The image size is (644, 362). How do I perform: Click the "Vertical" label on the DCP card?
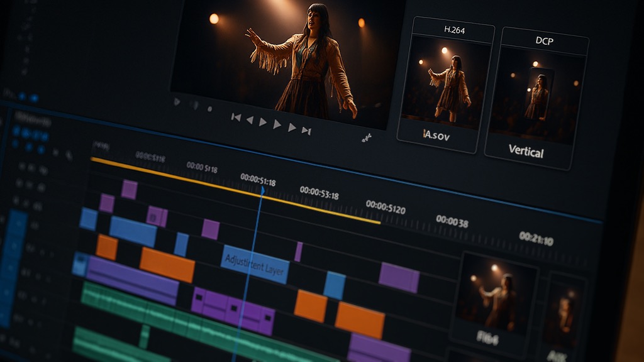tap(526, 151)
